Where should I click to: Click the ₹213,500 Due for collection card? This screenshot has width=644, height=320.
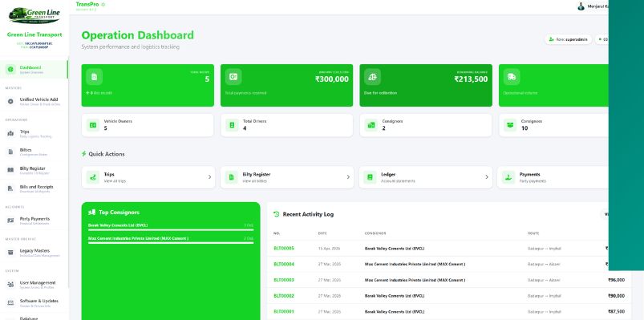426,85
